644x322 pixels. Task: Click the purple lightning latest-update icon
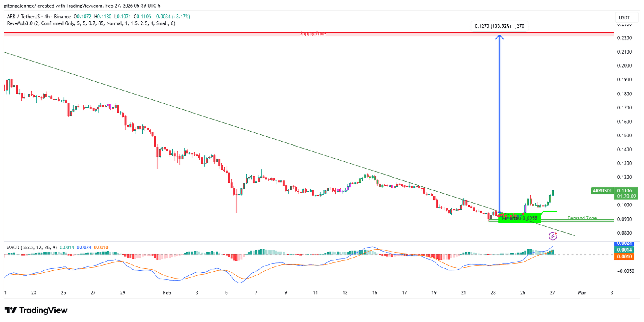click(x=553, y=236)
